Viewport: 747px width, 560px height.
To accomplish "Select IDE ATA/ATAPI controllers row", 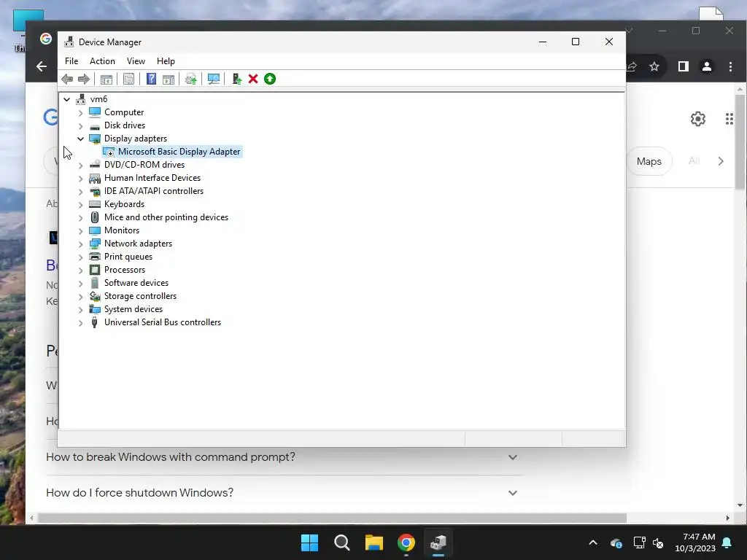I will tap(153, 191).
